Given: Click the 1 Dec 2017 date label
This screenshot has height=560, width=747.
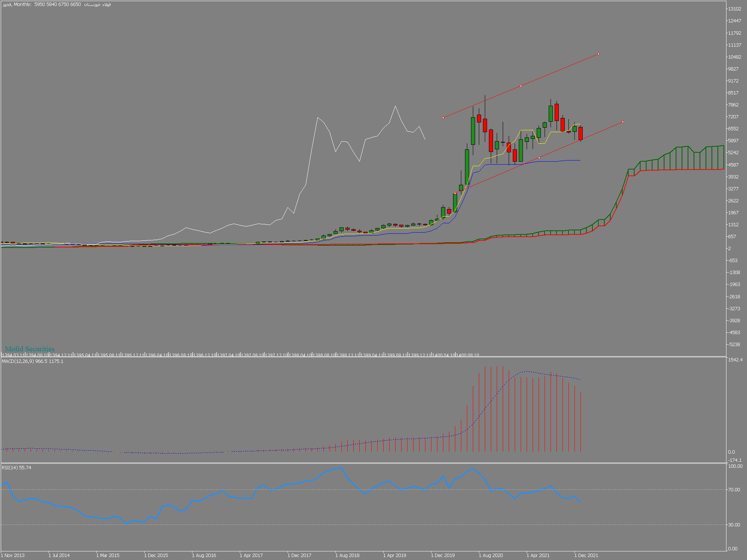Looking at the screenshot, I should (300, 556).
